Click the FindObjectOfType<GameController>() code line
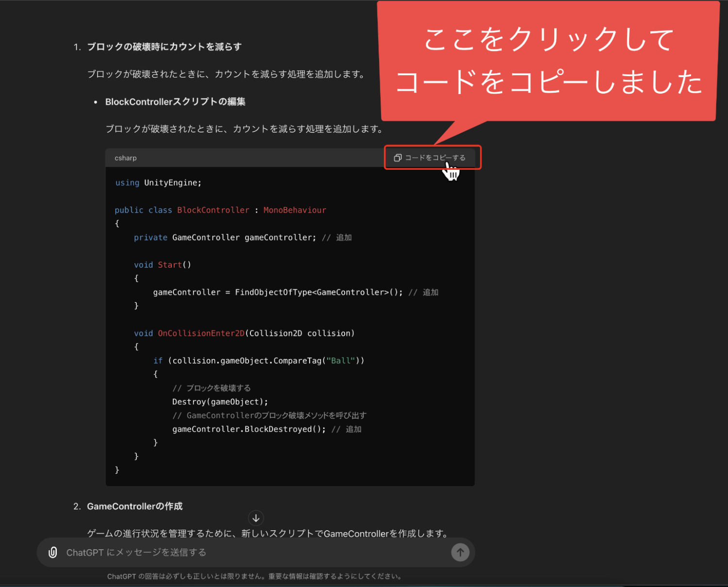Screen dimensions: 728x587 coord(296,293)
